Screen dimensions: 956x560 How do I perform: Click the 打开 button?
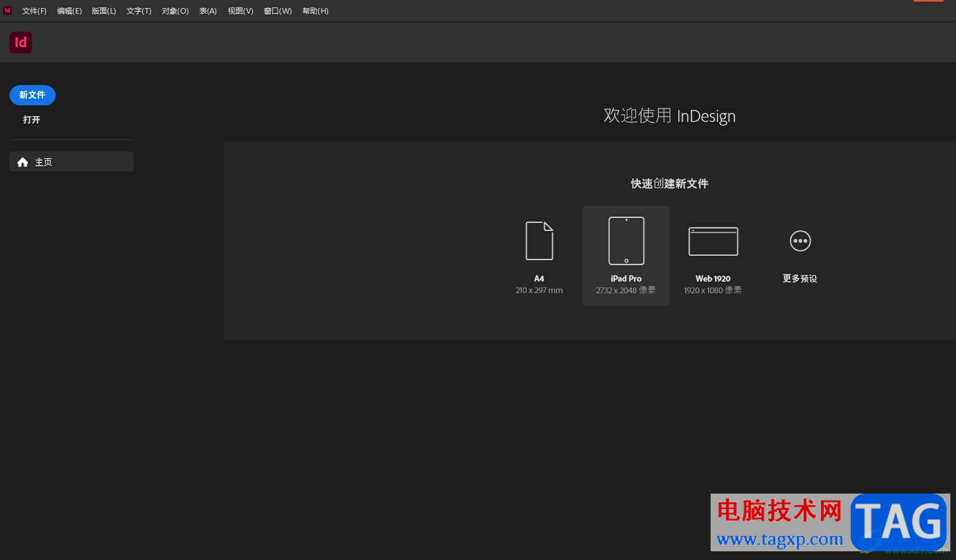[x=32, y=120]
